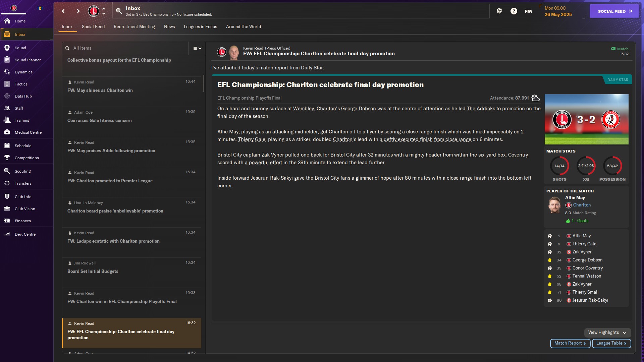This screenshot has width=644, height=362.
Task: Switch to the Social Feed tab
Action: 93,26
